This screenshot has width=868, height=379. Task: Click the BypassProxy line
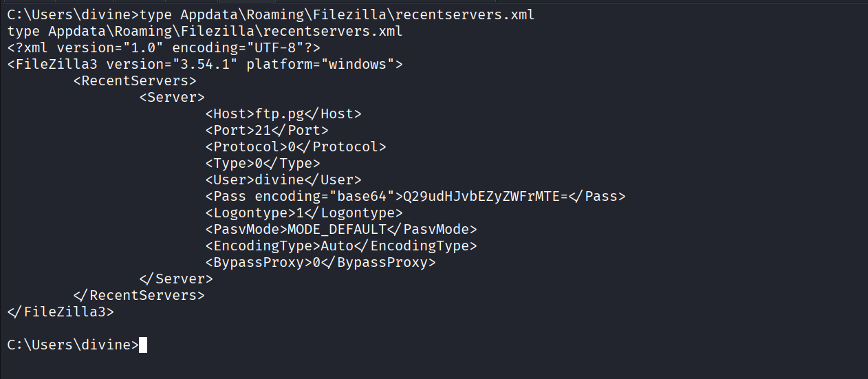coord(321,262)
